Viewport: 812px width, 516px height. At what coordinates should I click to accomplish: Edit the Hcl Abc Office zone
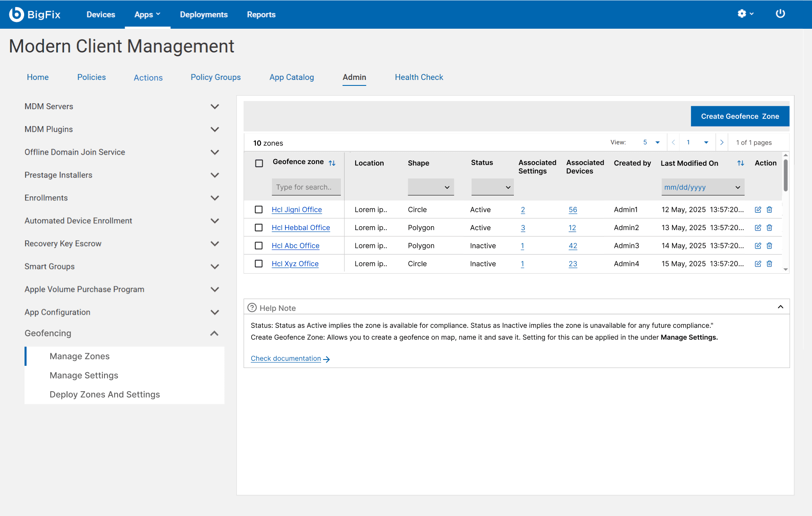point(758,246)
